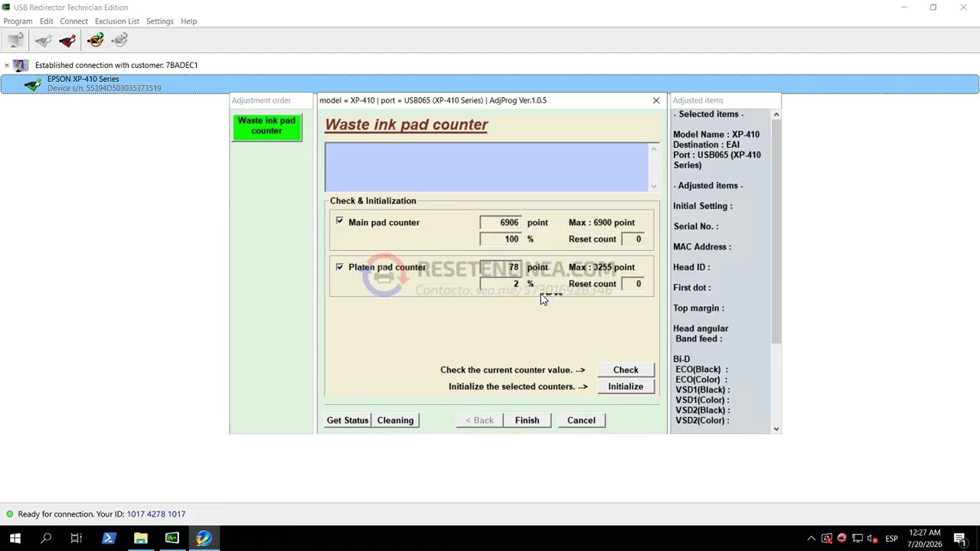This screenshot has width=980, height=551.
Task: Click the Max : 3255 point text
Action: click(602, 267)
